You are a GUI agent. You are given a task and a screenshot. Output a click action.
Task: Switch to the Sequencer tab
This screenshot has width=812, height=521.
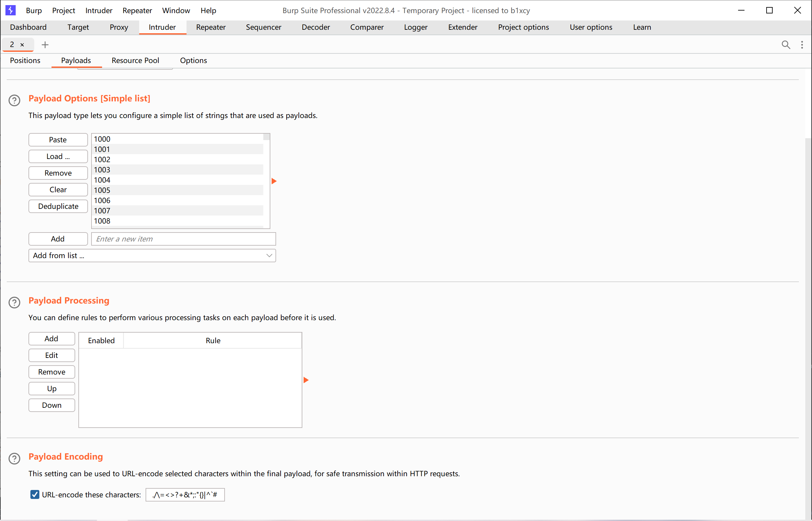click(x=264, y=27)
